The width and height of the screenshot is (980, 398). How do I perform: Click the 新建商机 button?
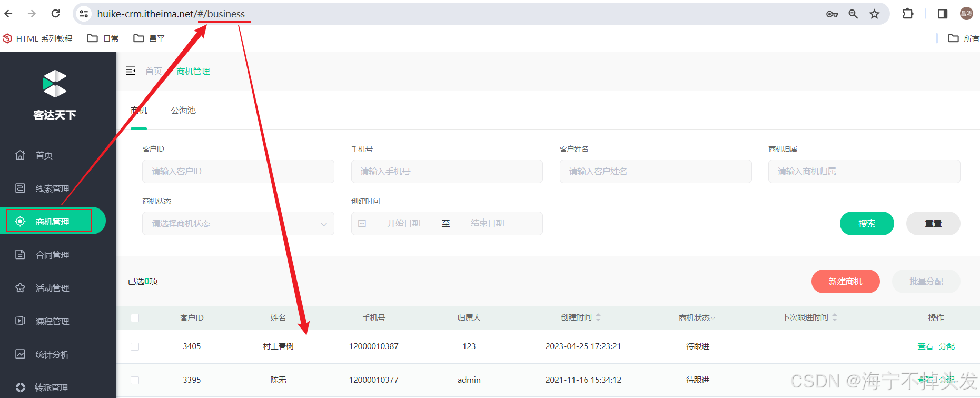point(846,281)
